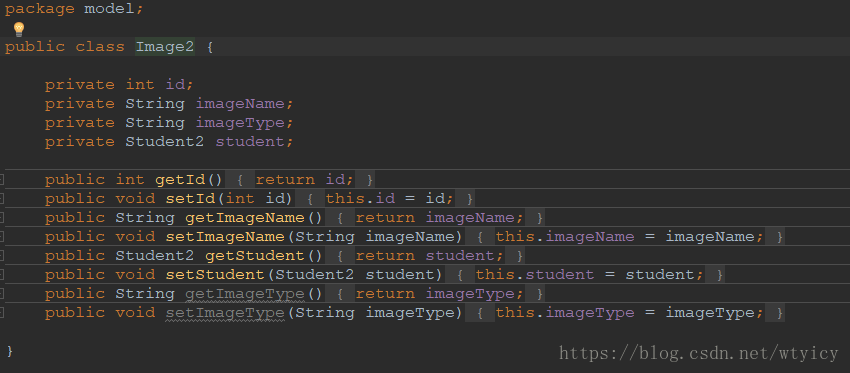Click the String return type of getImageName
This screenshot has height=373, width=850.
145,217
